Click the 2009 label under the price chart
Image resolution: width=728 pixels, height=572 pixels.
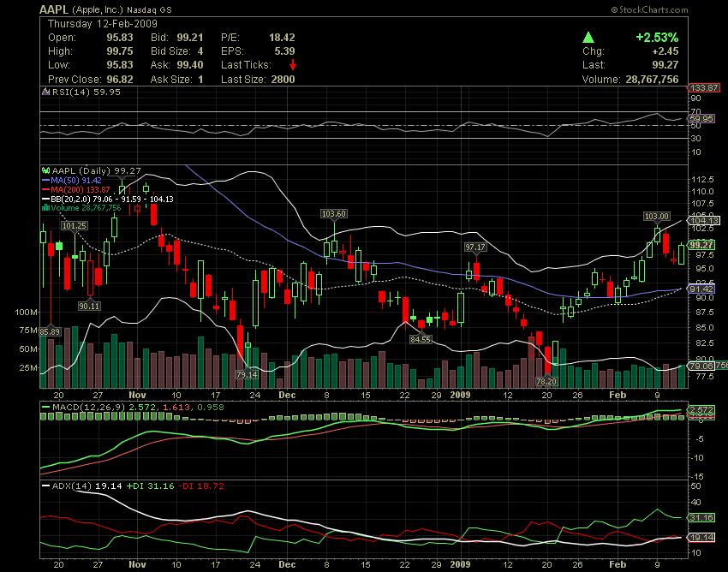click(x=461, y=395)
